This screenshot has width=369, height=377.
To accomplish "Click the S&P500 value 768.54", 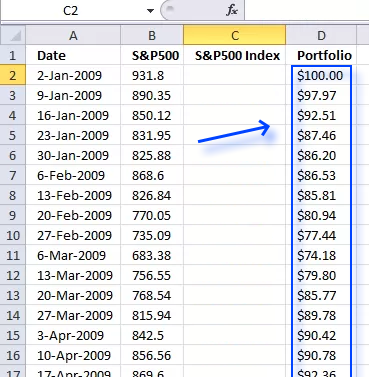I will (x=152, y=295).
